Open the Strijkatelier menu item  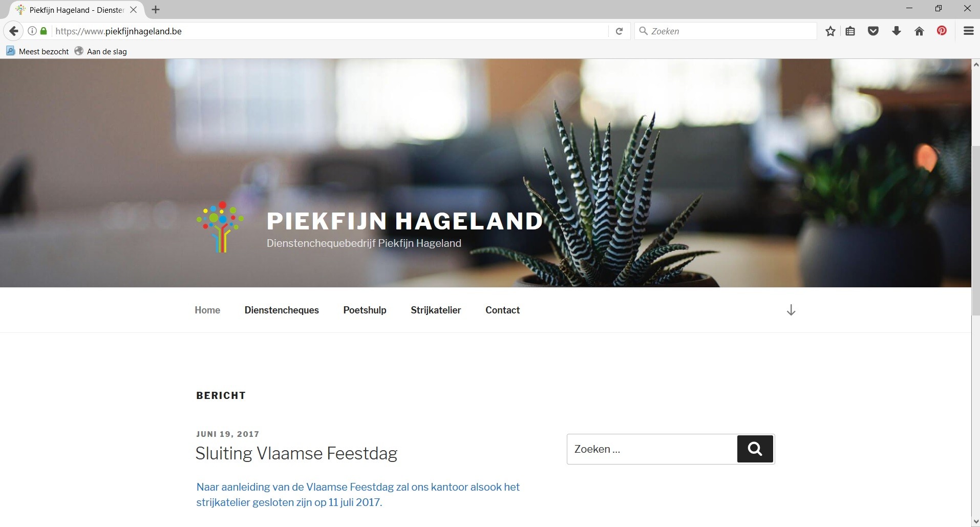pos(436,310)
